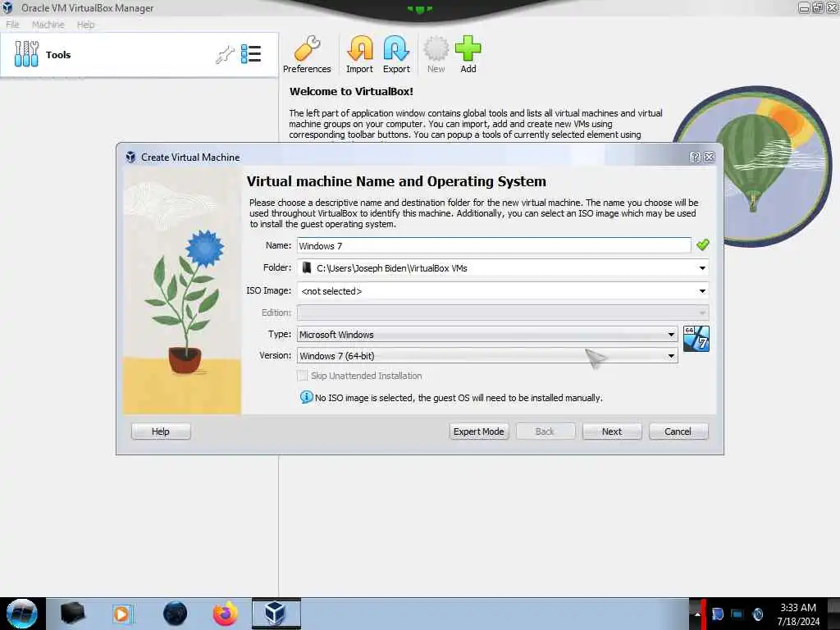
Task: Click the green Add machine icon
Action: 468,54
